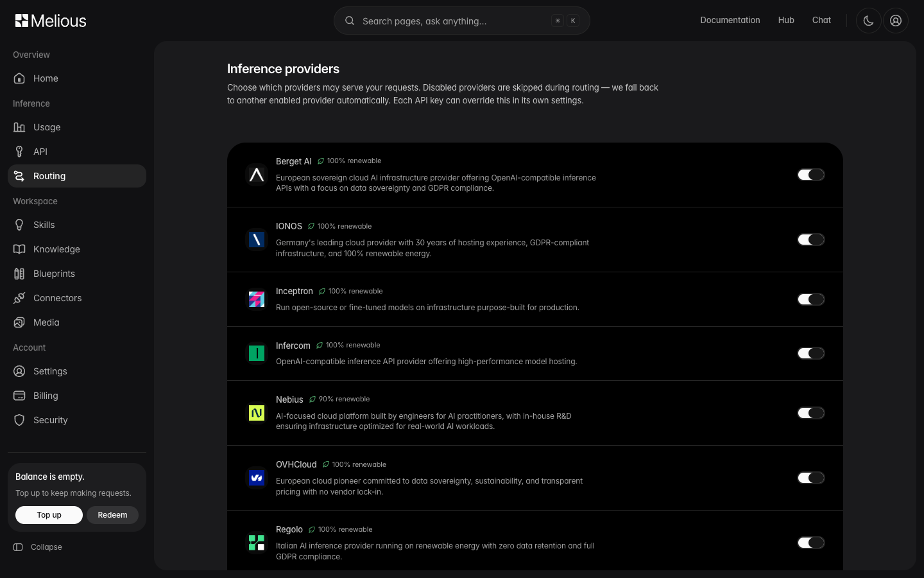Click the K keyboard shortcut badge
Image resolution: width=924 pixels, height=578 pixels.
point(573,21)
